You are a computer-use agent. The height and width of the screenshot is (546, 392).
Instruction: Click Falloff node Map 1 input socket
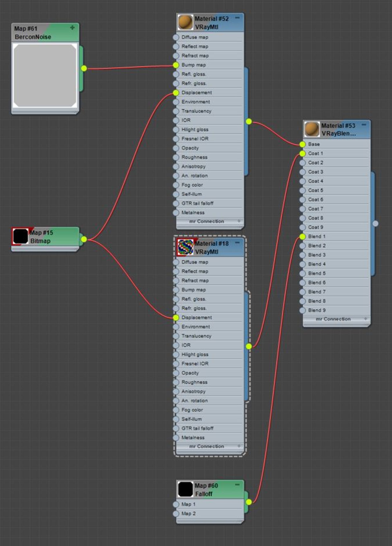tap(176, 504)
